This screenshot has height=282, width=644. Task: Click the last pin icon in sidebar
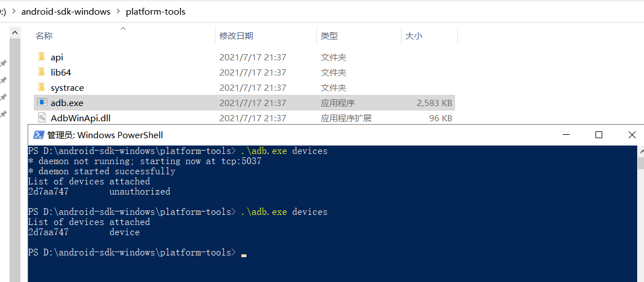tap(3, 114)
